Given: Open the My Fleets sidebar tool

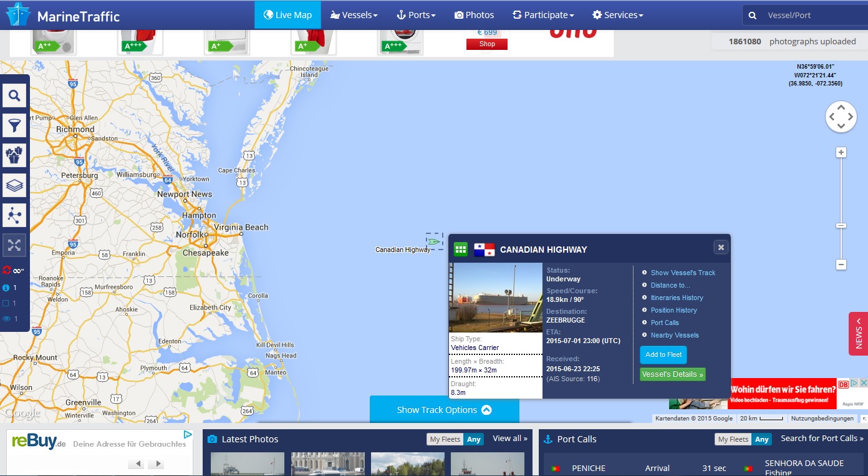Looking at the screenshot, I should pos(14,155).
